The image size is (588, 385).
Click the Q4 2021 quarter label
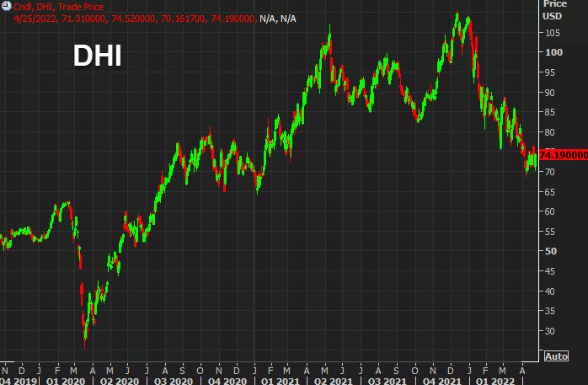(442, 382)
